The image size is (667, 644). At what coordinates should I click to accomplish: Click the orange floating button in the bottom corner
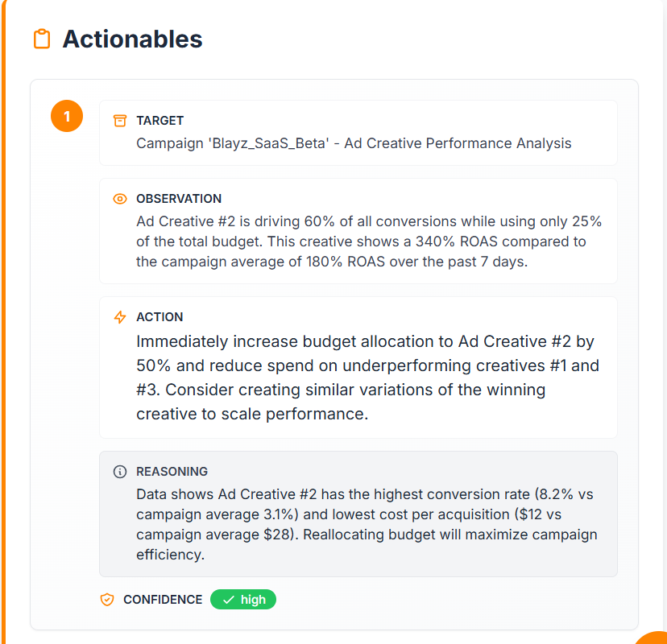point(659,638)
